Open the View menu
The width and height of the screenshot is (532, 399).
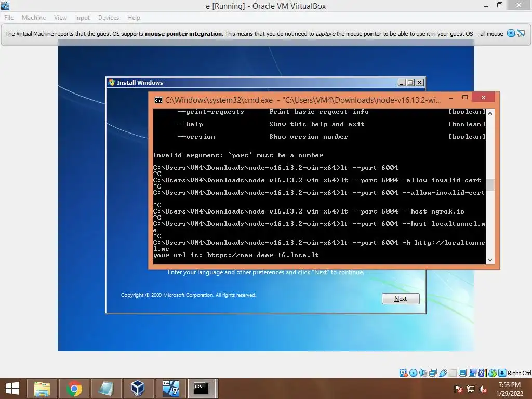(60, 17)
